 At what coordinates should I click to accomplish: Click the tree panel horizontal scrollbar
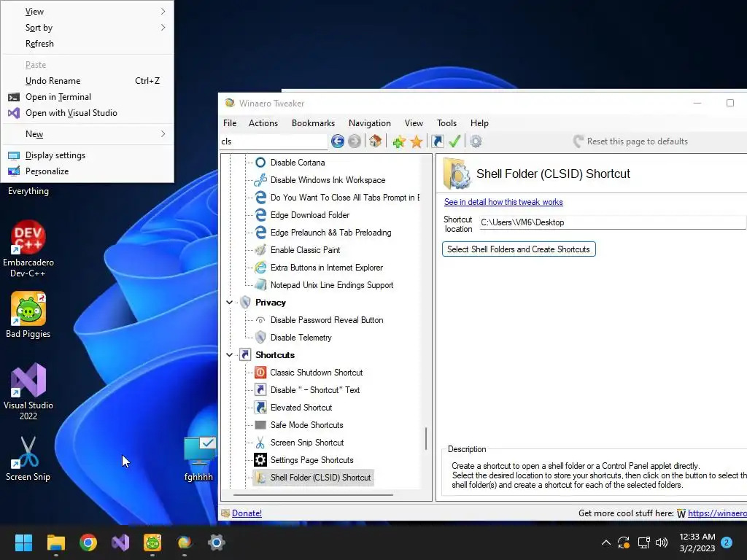coord(313,495)
